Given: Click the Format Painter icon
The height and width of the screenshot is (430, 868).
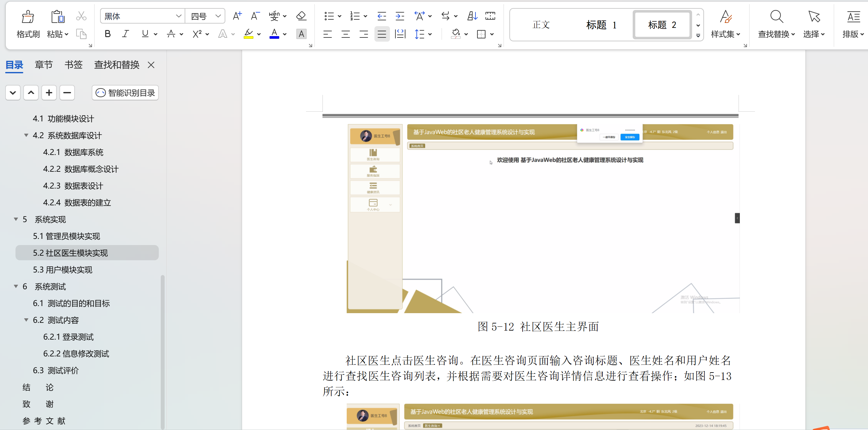Looking at the screenshot, I should point(28,17).
